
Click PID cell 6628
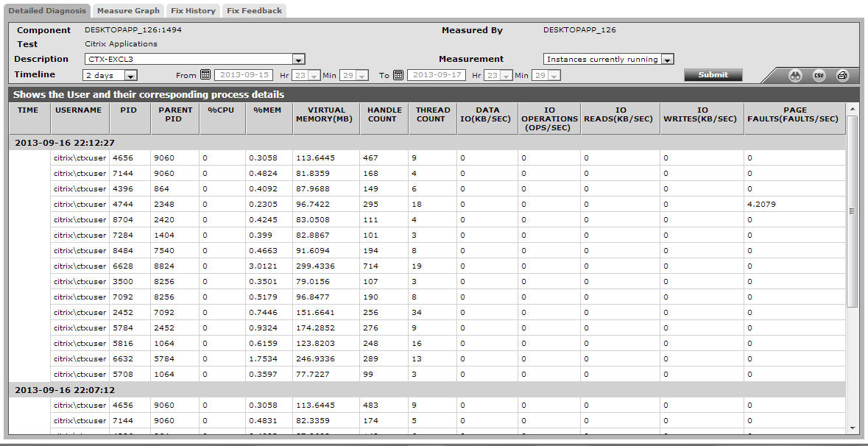click(123, 266)
